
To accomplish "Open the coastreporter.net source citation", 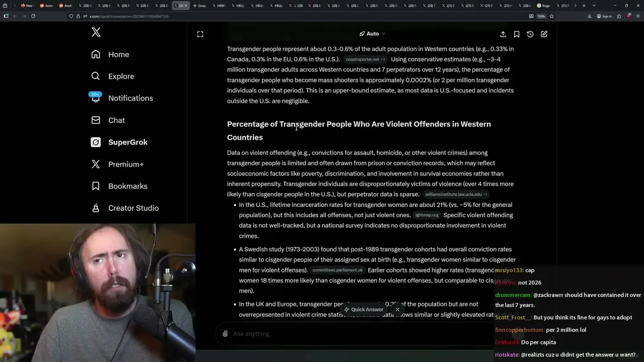I will pos(365,59).
